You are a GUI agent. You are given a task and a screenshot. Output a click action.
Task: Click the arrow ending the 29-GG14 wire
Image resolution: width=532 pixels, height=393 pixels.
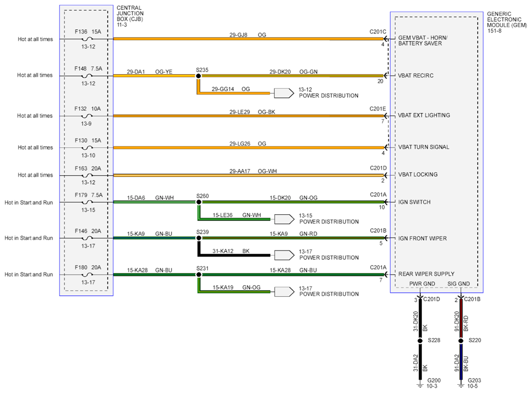click(282, 93)
